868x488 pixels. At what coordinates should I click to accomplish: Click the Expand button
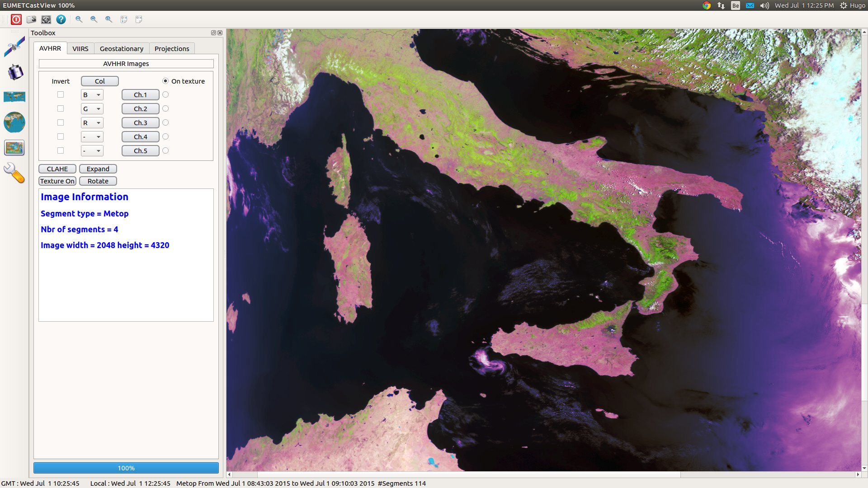97,169
